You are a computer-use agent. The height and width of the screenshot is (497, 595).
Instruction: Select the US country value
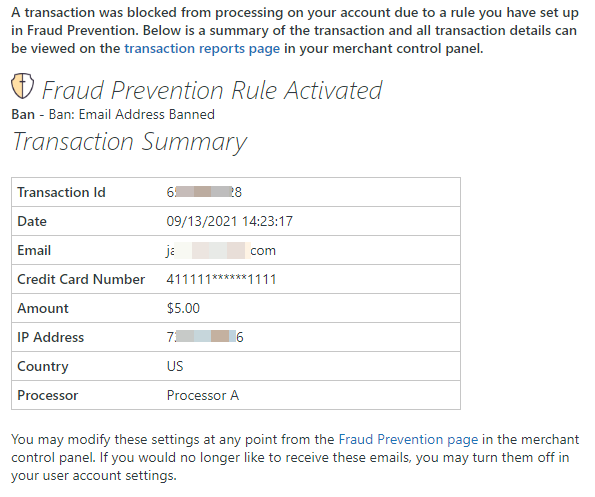pos(175,366)
